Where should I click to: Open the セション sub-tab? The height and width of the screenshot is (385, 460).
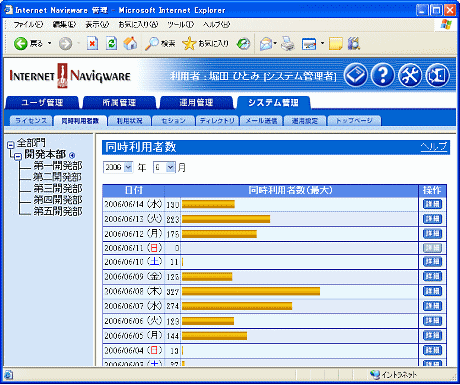(173, 121)
